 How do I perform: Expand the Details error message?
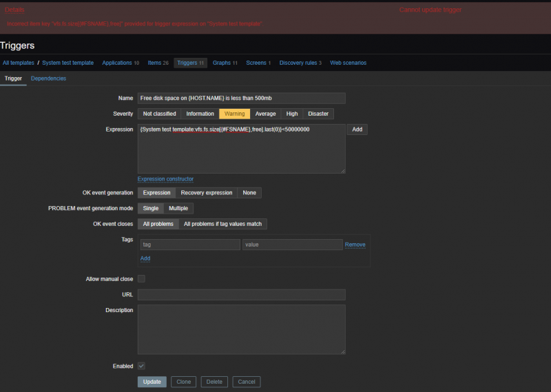click(x=14, y=10)
